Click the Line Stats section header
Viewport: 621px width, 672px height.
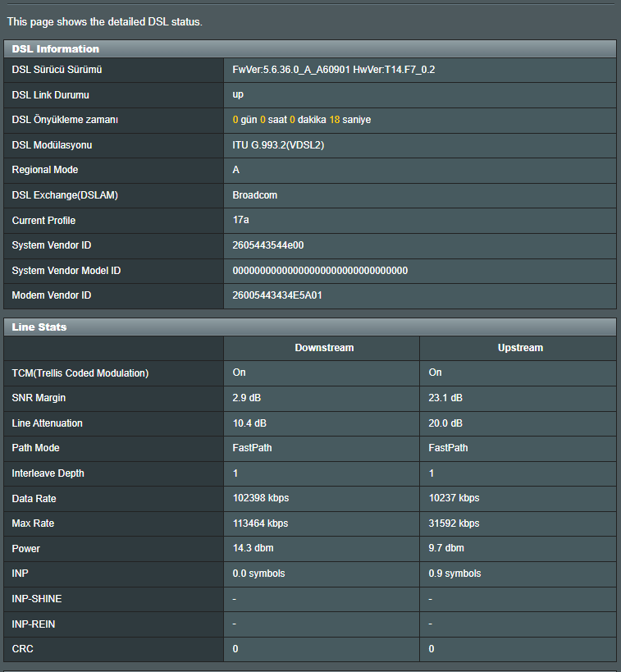[x=310, y=327]
